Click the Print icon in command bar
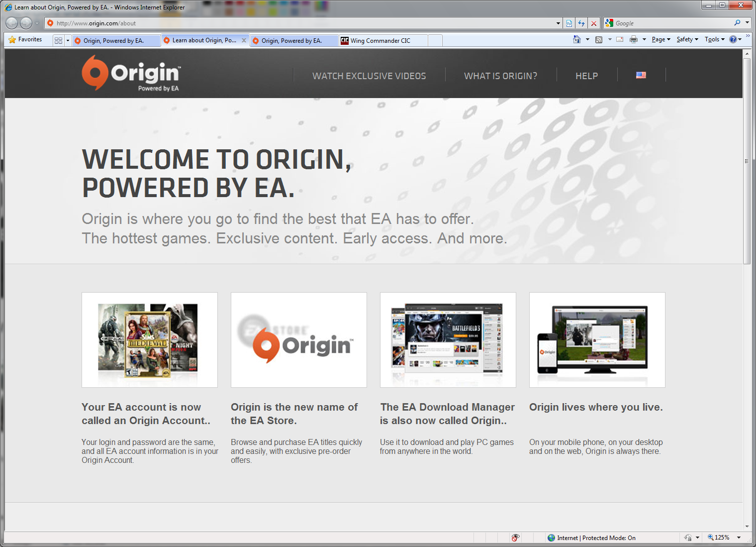756x547 pixels. 633,39
